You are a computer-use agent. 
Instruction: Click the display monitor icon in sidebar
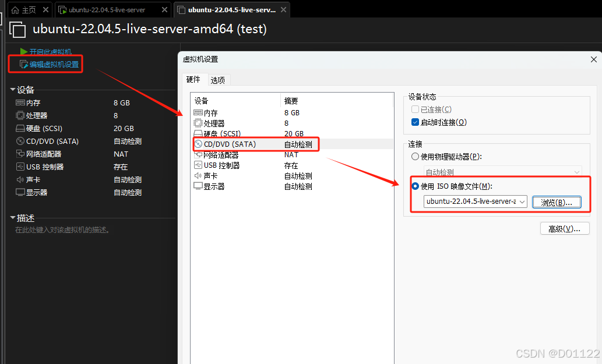(x=20, y=192)
